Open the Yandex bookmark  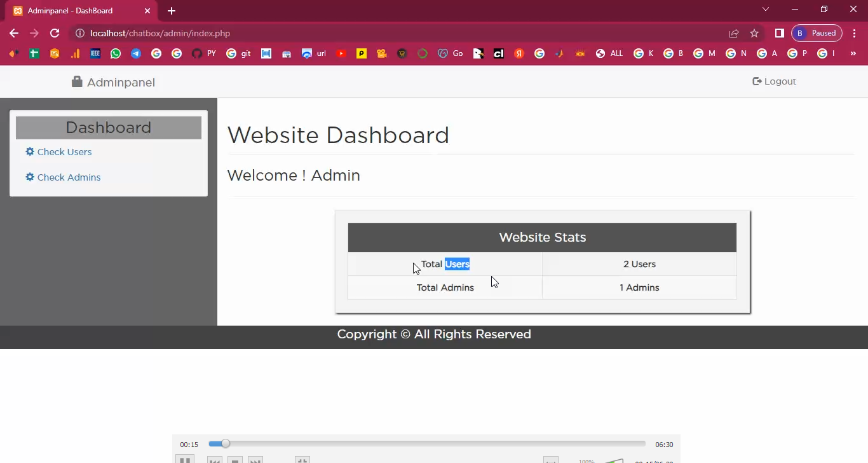[519, 54]
